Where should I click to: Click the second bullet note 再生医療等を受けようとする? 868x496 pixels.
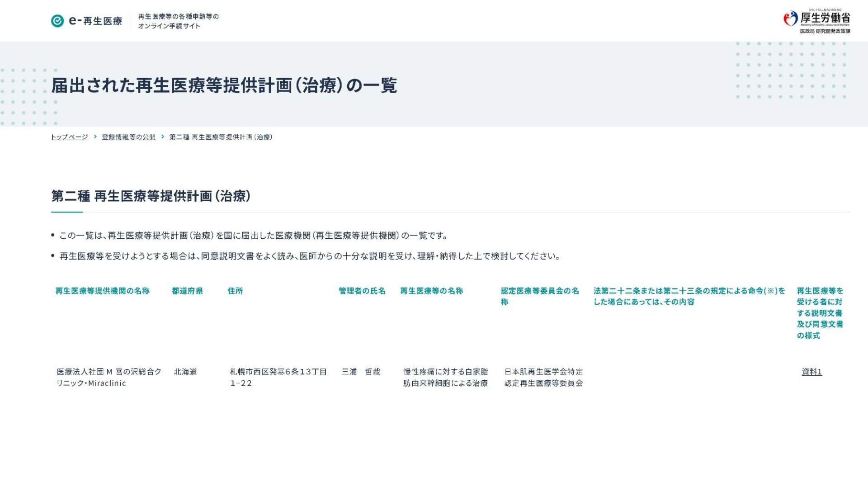click(x=310, y=256)
